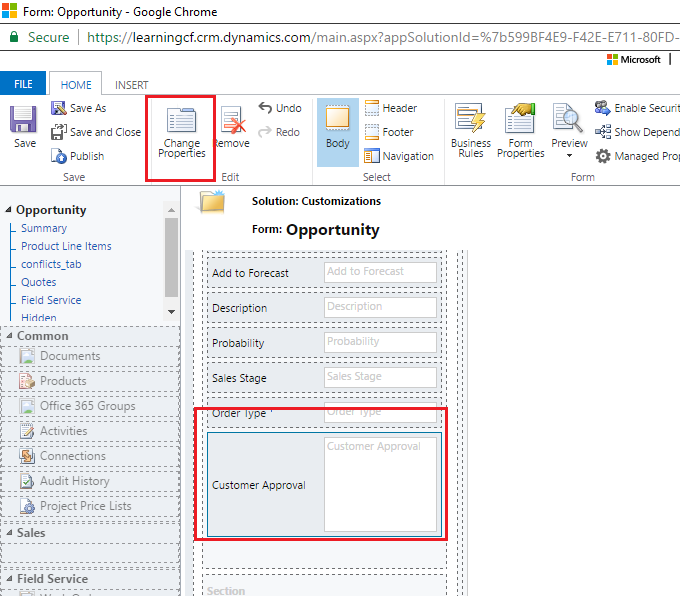The height and width of the screenshot is (596, 680).
Task: Go to the Hidden tab link
Action: [x=39, y=318]
